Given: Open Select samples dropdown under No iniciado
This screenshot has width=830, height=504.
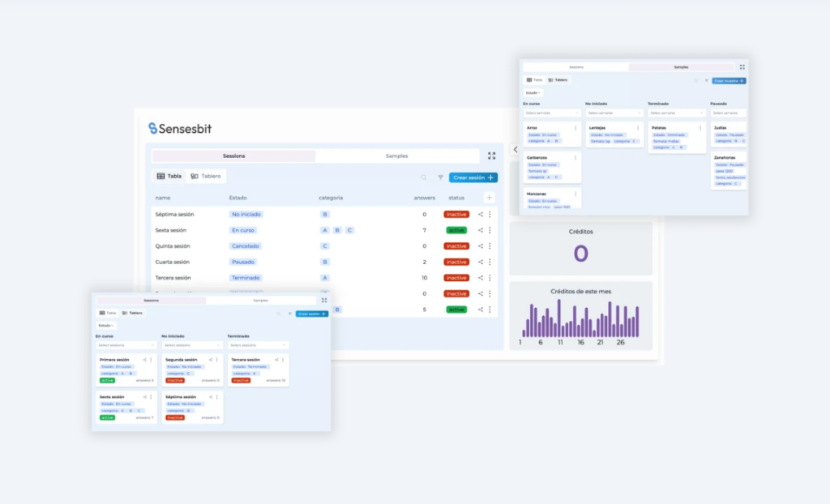Looking at the screenshot, I should pos(614,113).
